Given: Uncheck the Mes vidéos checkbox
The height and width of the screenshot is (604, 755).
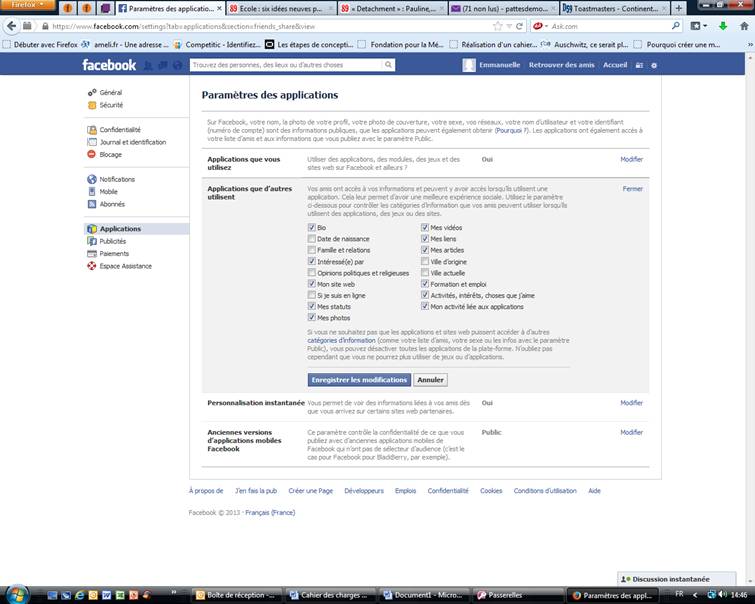Looking at the screenshot, I should [425, 227].
